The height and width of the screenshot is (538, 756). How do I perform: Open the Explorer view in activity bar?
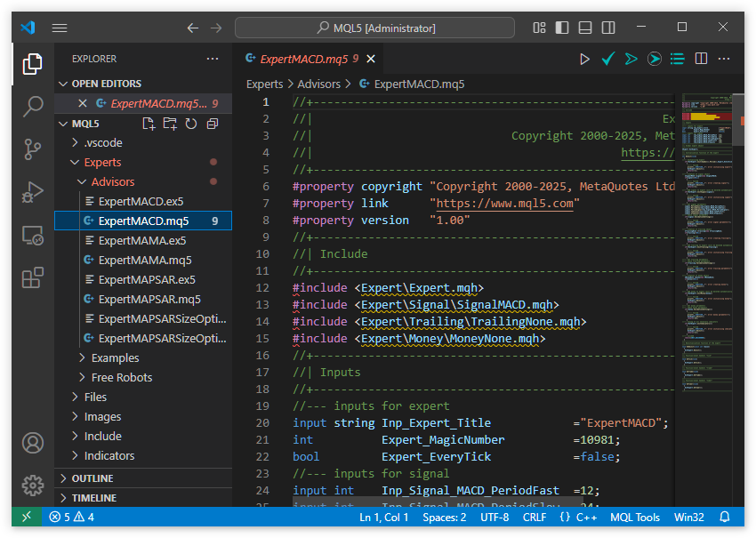click(32, 64)
